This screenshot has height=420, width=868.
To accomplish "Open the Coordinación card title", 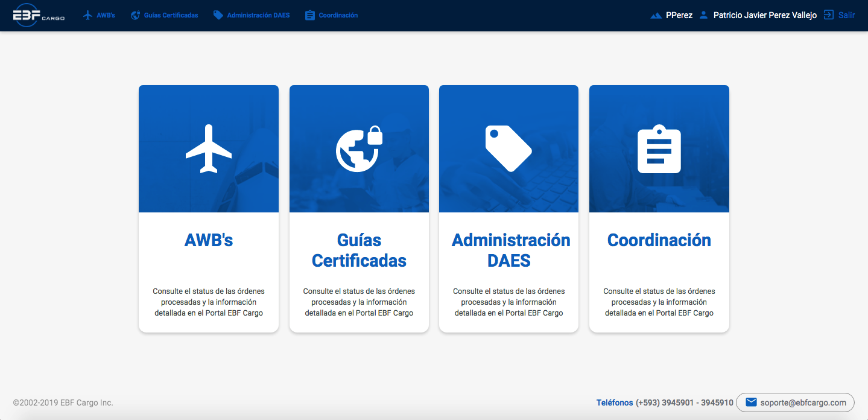I will (x=659, y=240).
